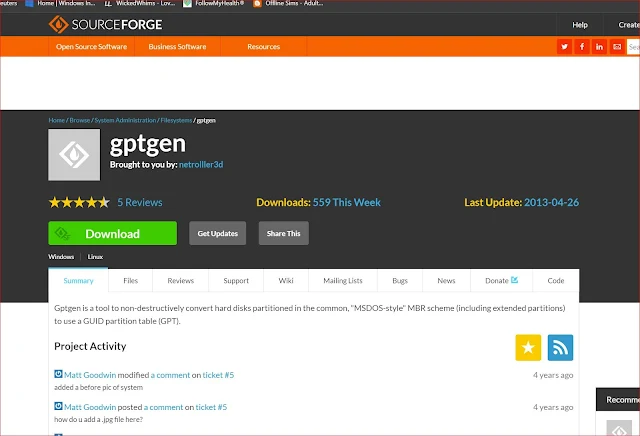640x436 pixels.
Task: Open System Administration breadcrumb link
Action: [x=125, y=120]
